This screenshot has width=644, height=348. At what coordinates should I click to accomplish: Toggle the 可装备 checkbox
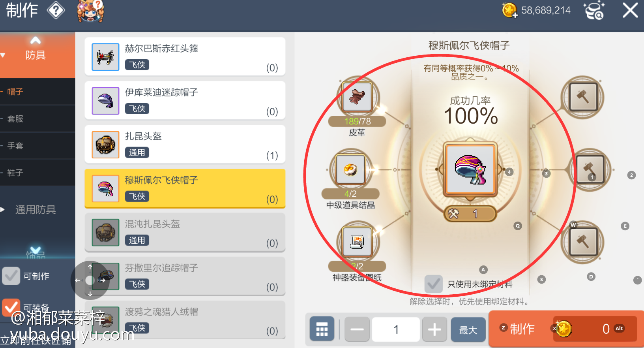(x=11, y=307)
